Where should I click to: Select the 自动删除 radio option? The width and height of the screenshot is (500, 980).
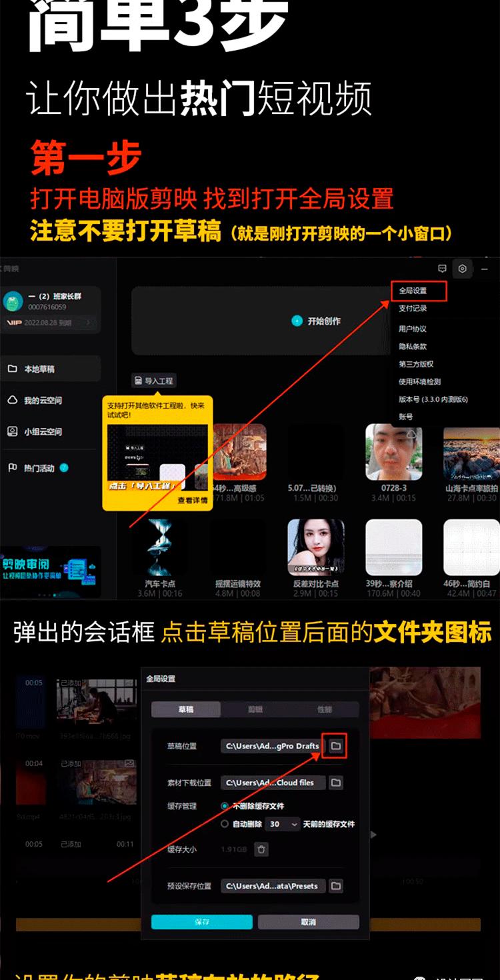[x=225, y=824]
